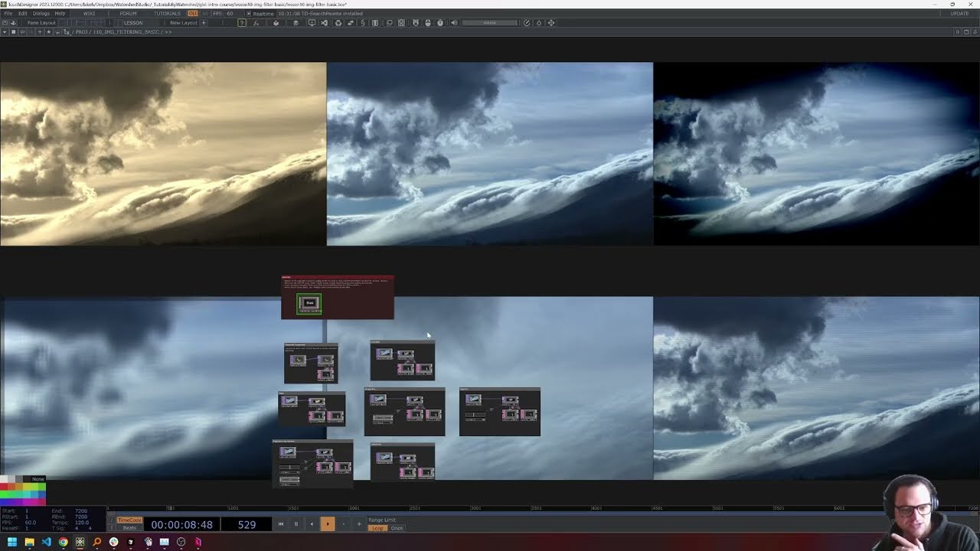This screenshot has height=551, width=980.
Task: Open the Edit menu
Action: [23, 13]
